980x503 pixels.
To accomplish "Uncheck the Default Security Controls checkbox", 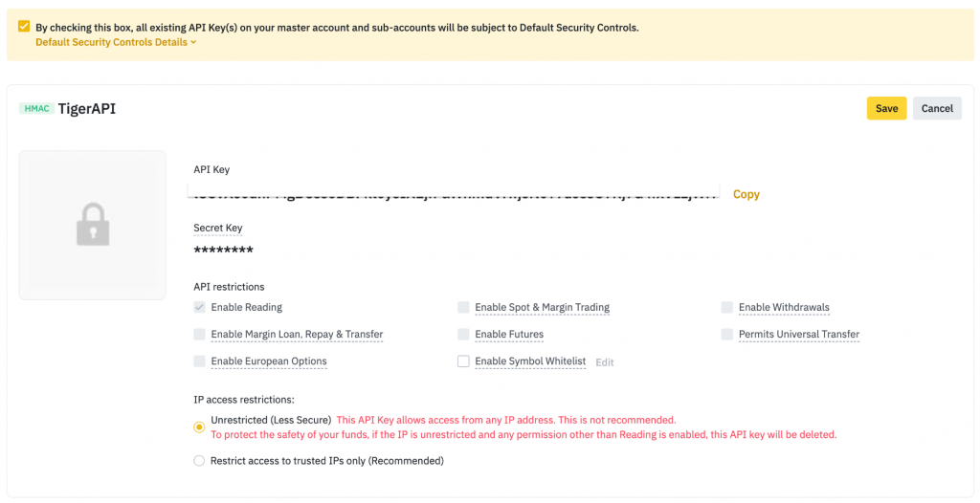I will click(x=24, y=27).
